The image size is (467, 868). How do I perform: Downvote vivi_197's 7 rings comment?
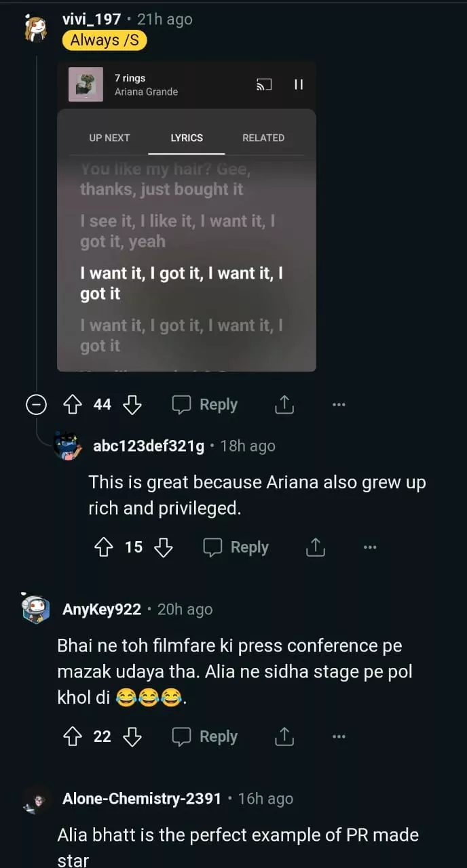tap(132, 405)
